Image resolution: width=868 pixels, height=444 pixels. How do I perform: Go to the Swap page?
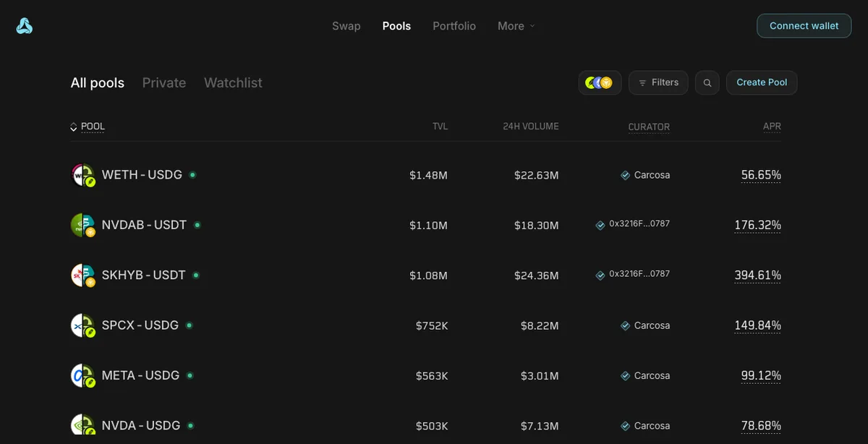(346, 26)
